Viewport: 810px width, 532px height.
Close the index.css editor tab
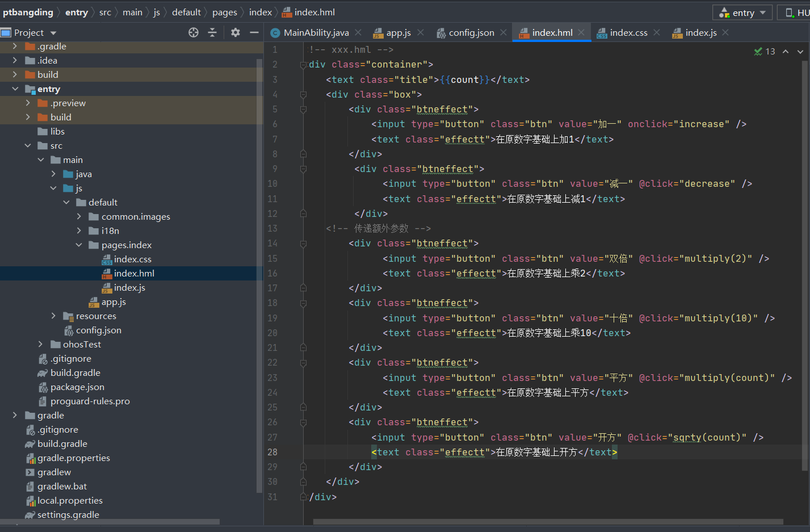[657, 32]
